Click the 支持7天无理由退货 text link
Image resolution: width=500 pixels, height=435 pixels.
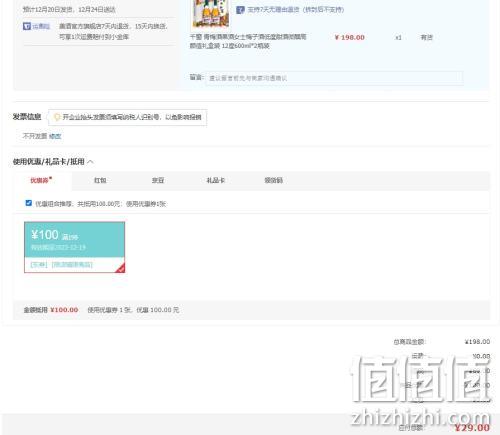point(295,10)
